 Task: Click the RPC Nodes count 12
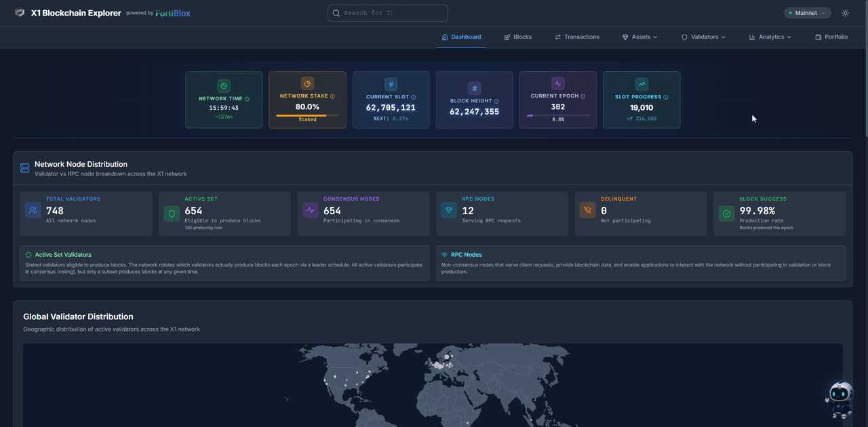(468, 211)
